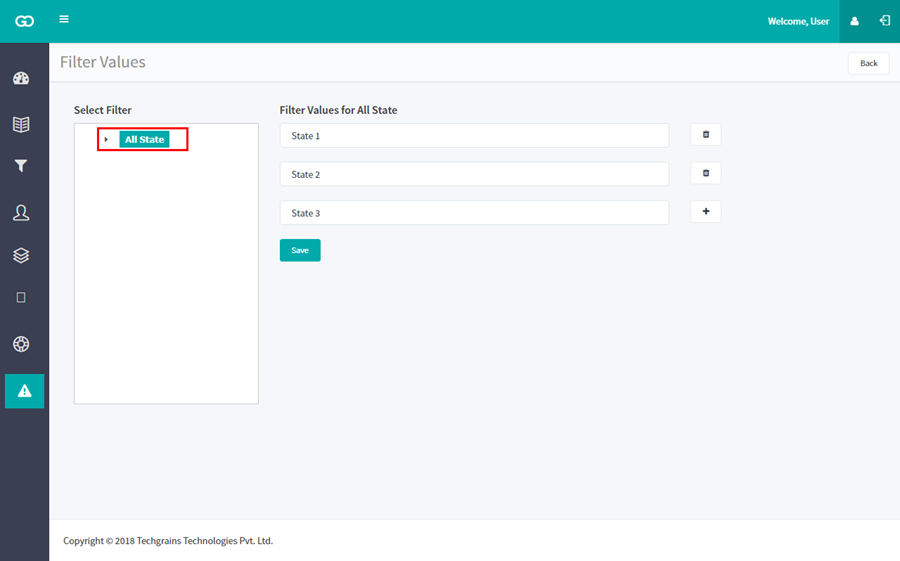Open the small square sidebar icon
This screenshot has width=900, height=561.
coord(21,297)
